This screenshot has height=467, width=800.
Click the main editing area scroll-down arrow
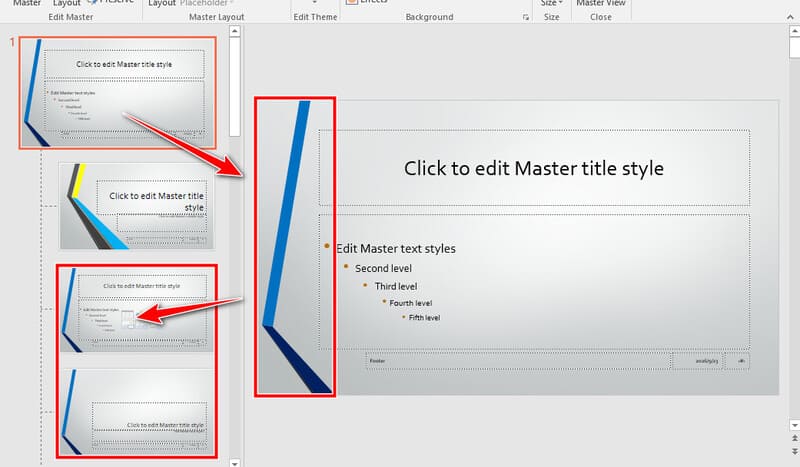794,425
